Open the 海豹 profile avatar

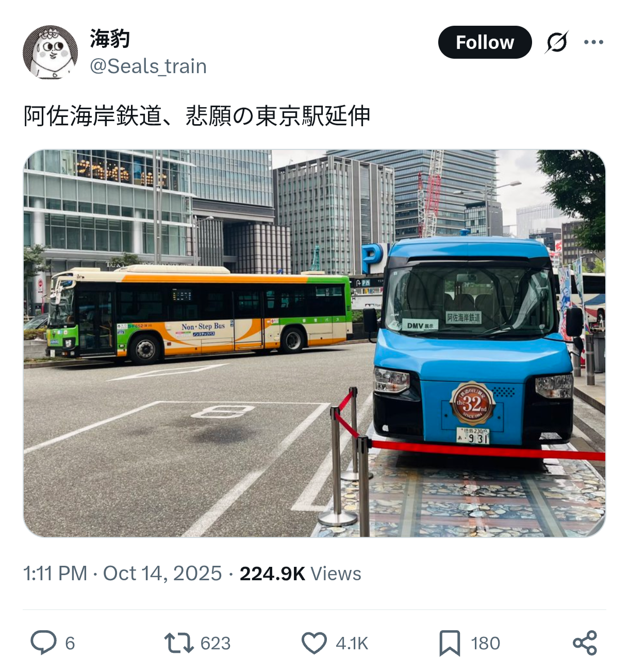[50, 52]
